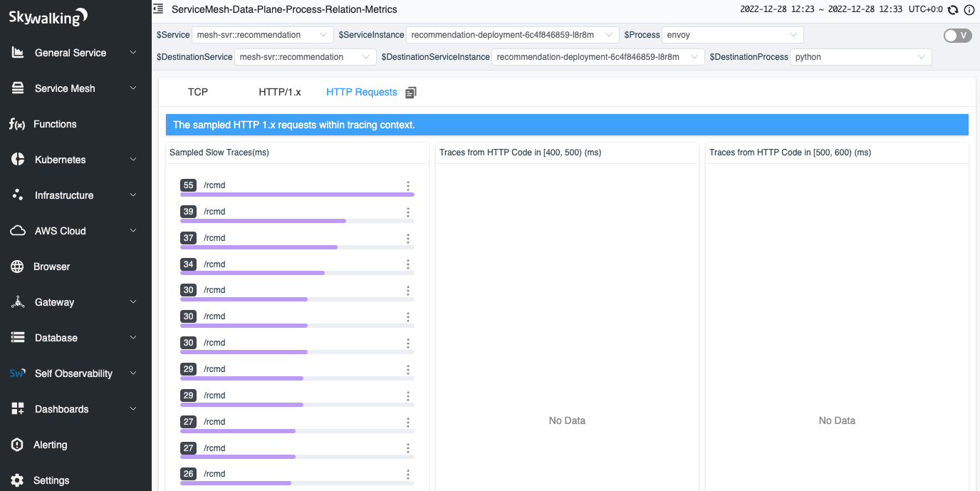This screenshot has width=980, height=491.
Task: Click the Browser globe icon in the sidebar
Action: tap(17, 267)
